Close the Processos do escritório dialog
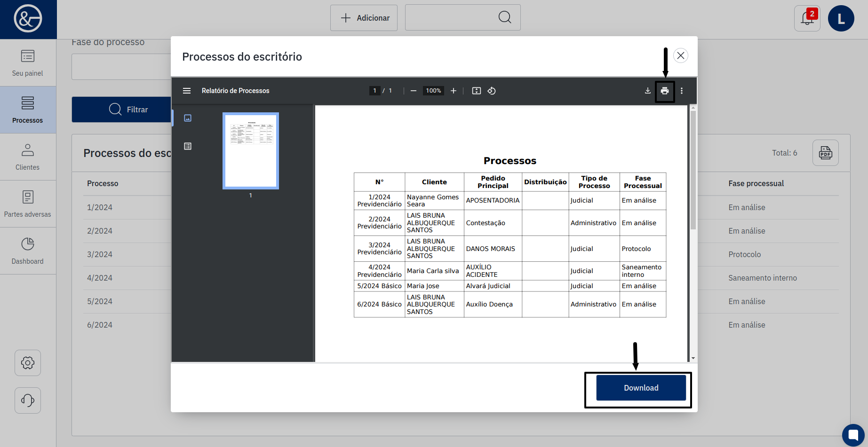Image resolution: width=868 pixels, height=447 pixels. tap(681, 55)
